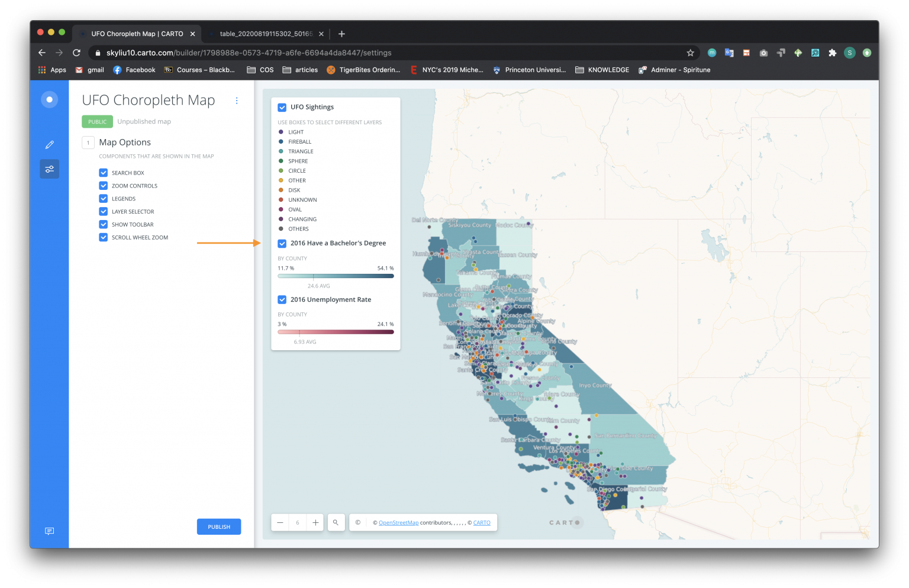Open the OpenStreetMap attribution link
Screen dimensions: 909x588
point(398,522)
